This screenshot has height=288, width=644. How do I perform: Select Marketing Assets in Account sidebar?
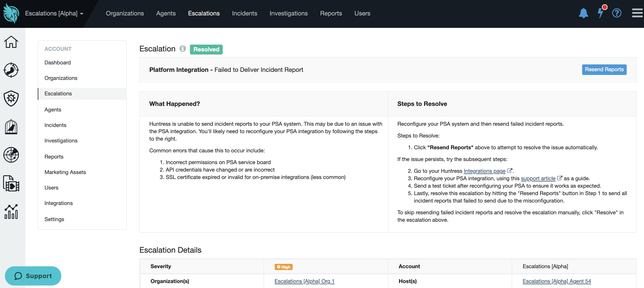click(x=82, y=172)
